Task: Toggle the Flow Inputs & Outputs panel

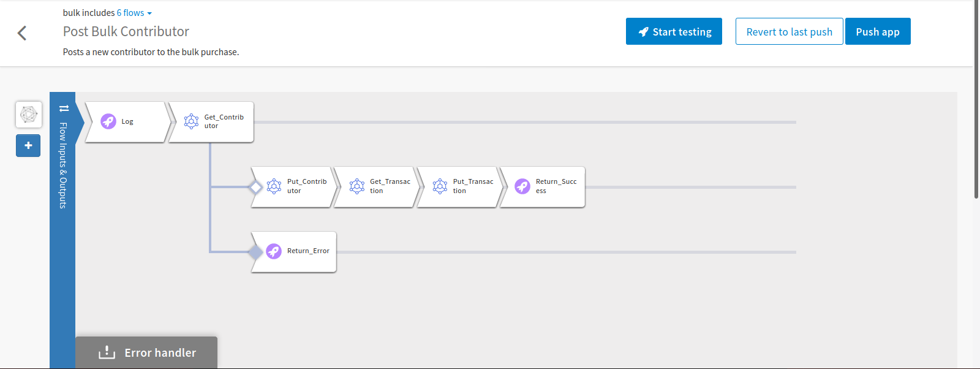Action: [63, 159]
